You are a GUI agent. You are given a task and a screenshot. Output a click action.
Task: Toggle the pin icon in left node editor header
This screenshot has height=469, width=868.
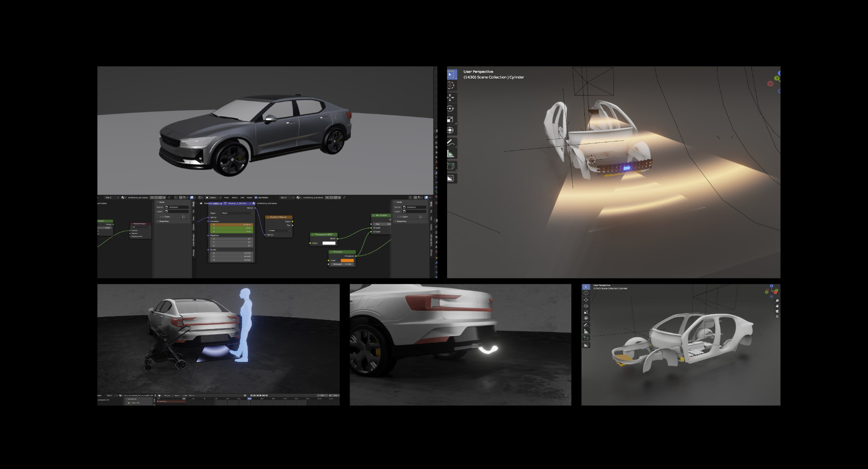pyautogui.click(x=169, y=197)
